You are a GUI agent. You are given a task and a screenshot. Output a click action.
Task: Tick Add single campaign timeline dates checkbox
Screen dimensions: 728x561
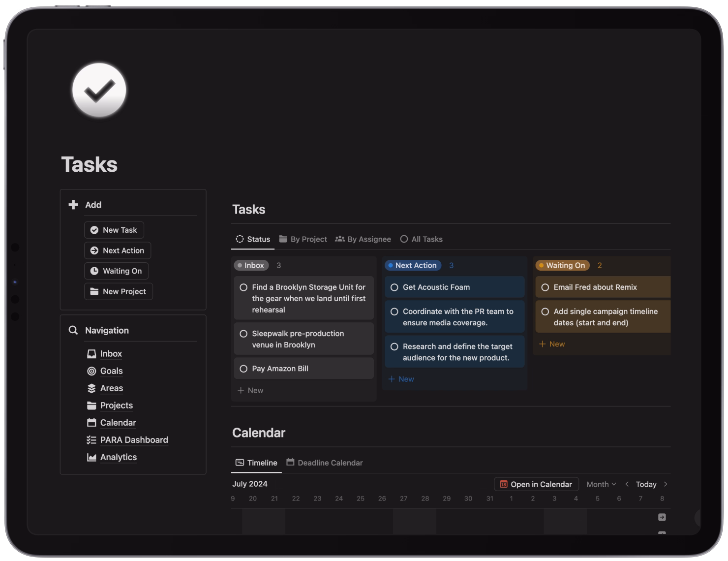[545, 312]
